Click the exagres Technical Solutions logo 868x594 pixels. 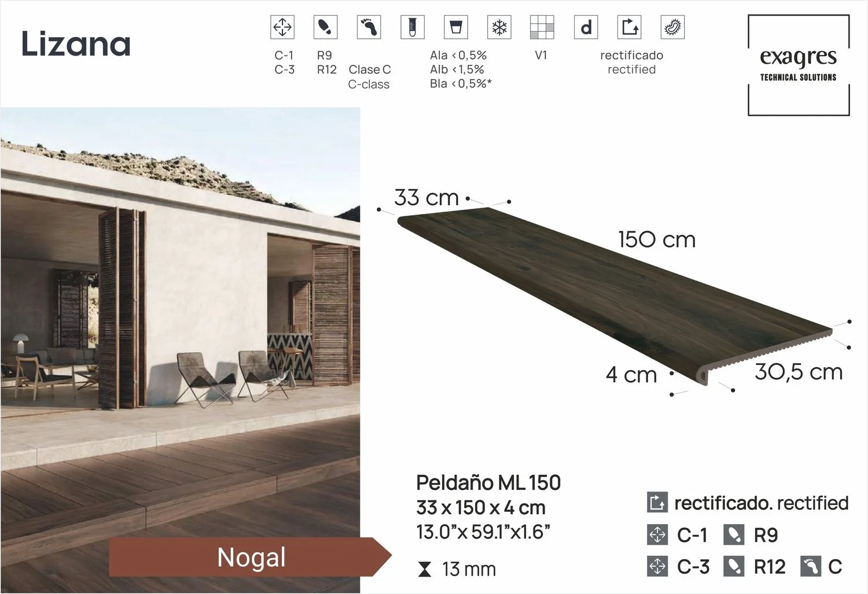(x=798, y=65)
